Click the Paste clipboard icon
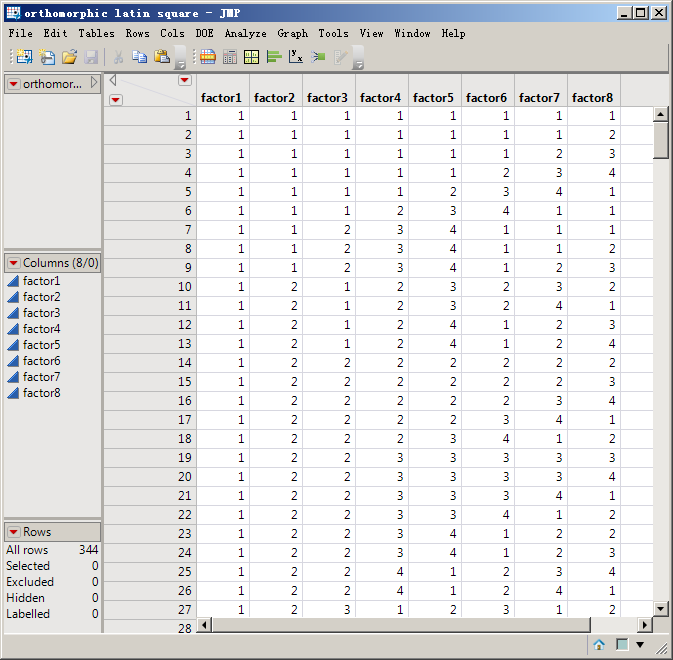673x660 pixels. [162, 57]
